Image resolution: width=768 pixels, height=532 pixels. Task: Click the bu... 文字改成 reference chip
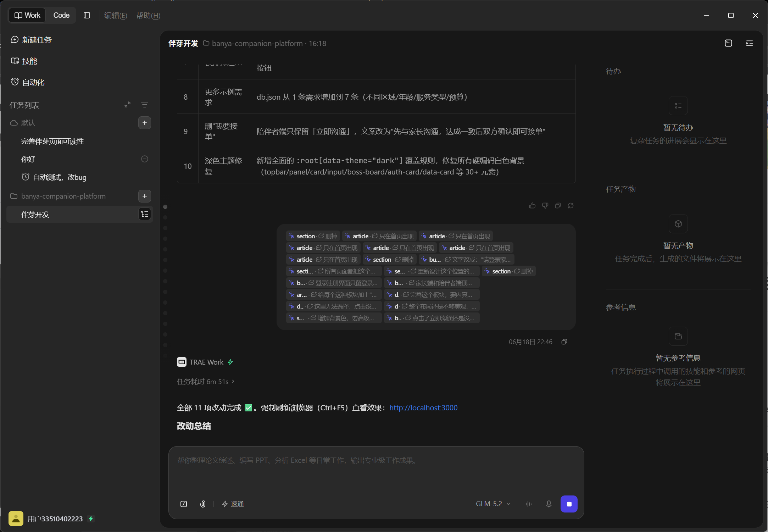pyautogui.click(x=467, y=260)
